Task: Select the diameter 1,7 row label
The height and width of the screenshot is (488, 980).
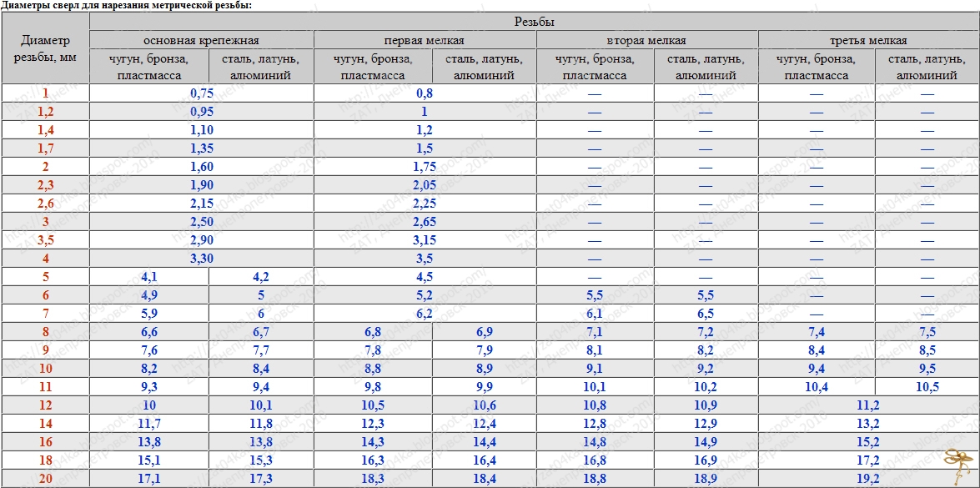Action: [x=45, y=148]
